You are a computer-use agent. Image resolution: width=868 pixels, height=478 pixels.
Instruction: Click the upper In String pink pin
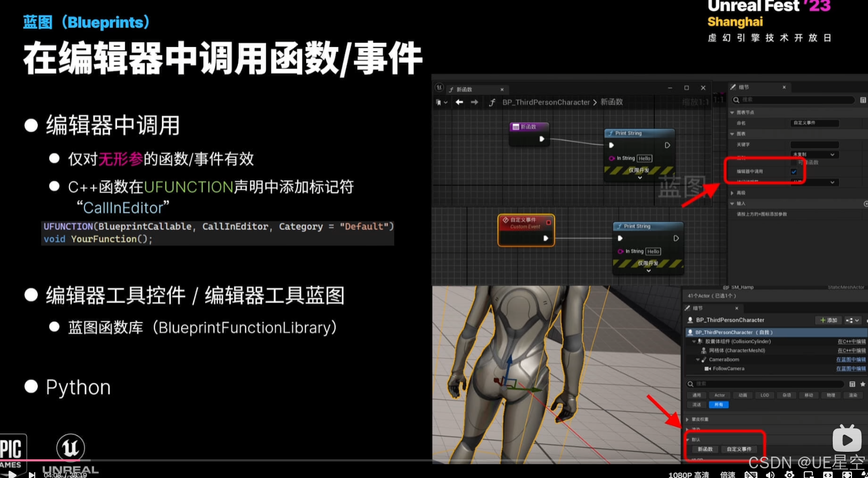coord(612,158)
